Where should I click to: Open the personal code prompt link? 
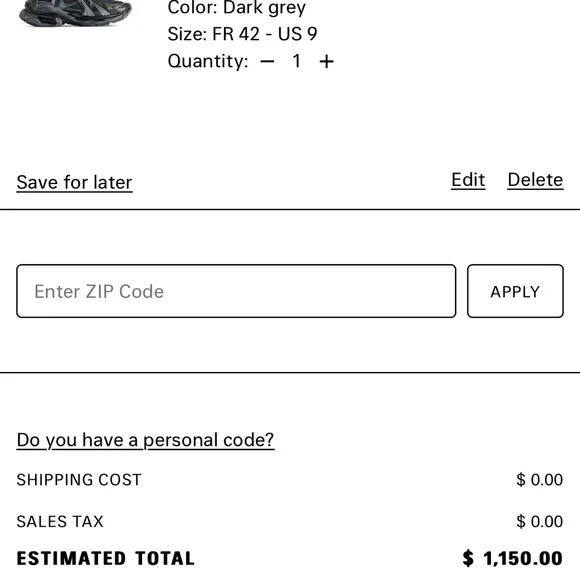click(145, 441)
